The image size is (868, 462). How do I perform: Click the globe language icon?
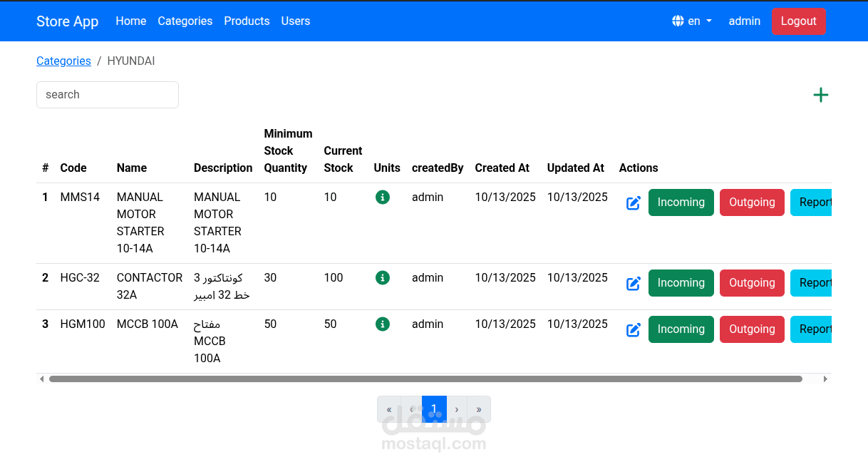pos(678,21)
